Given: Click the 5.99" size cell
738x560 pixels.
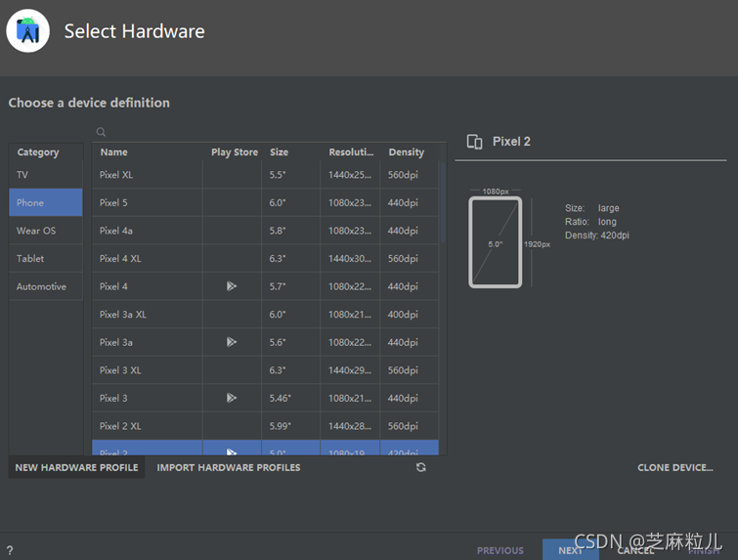Looking at the screenshot, I should pos(291,426).
